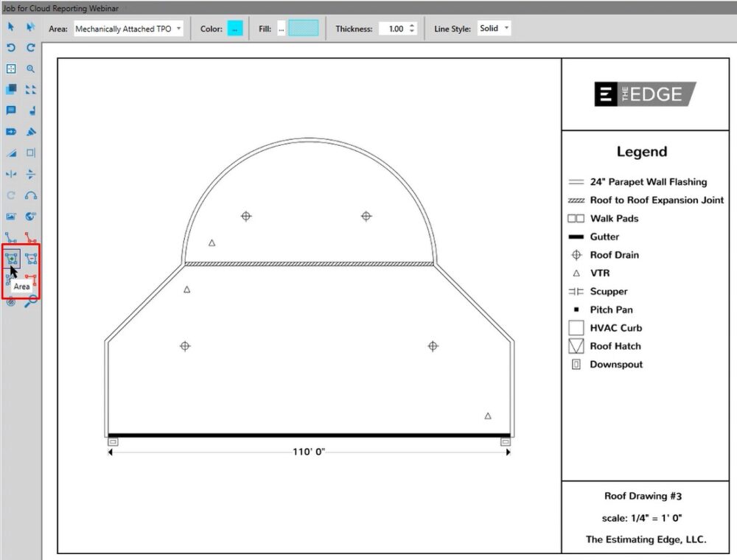This screenshot has width=737, height=560.
Task: Open the Fill options ellipsis button
Action: (281, 29)
